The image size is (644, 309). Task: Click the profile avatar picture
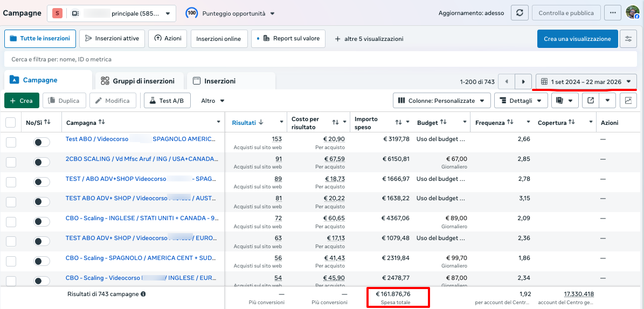[632, 13]
